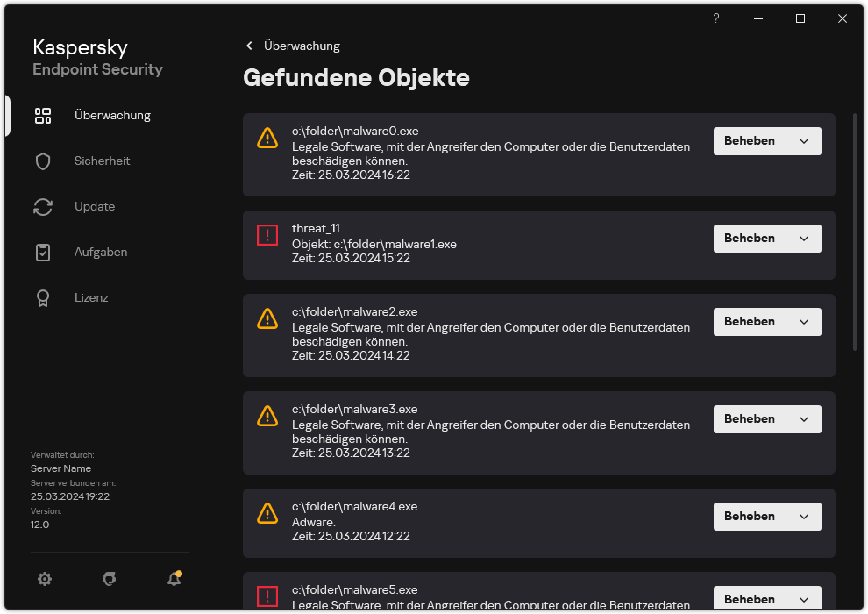
Task: Select the Aufgaben sidebar entry
Action: click(x=100, y=252)
